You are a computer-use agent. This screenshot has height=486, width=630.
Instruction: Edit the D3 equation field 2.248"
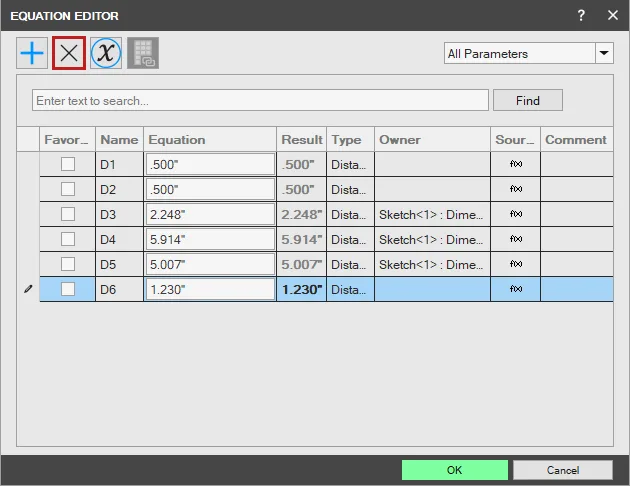210,214
